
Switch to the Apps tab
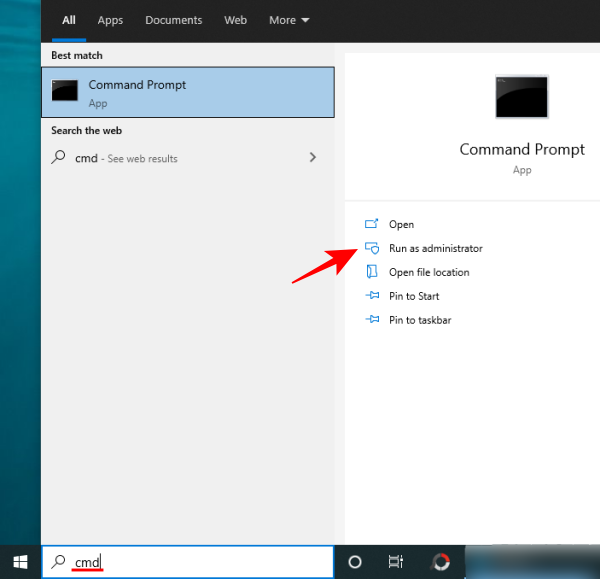click(x=110, y=20)
